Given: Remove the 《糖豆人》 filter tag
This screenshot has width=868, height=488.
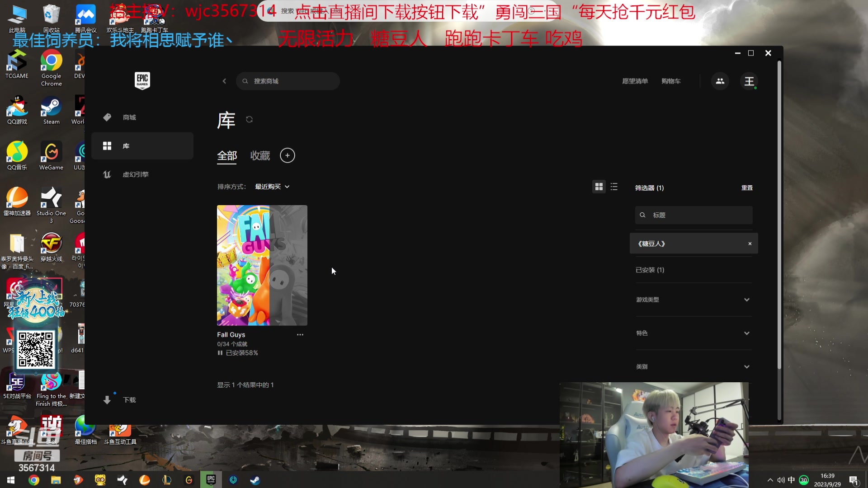Looking at the screenshot, I should [x=750, y=244].
